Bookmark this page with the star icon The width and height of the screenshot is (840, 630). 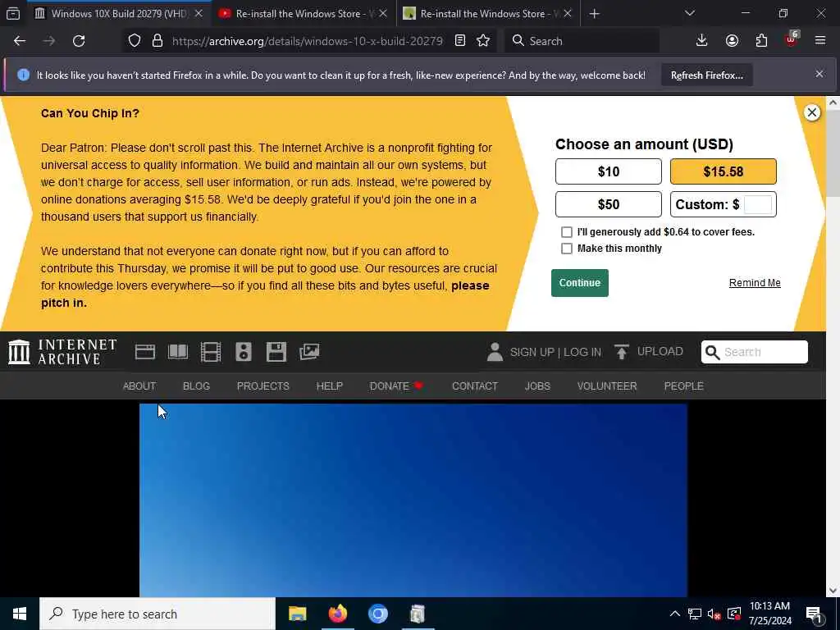(483, 41)
